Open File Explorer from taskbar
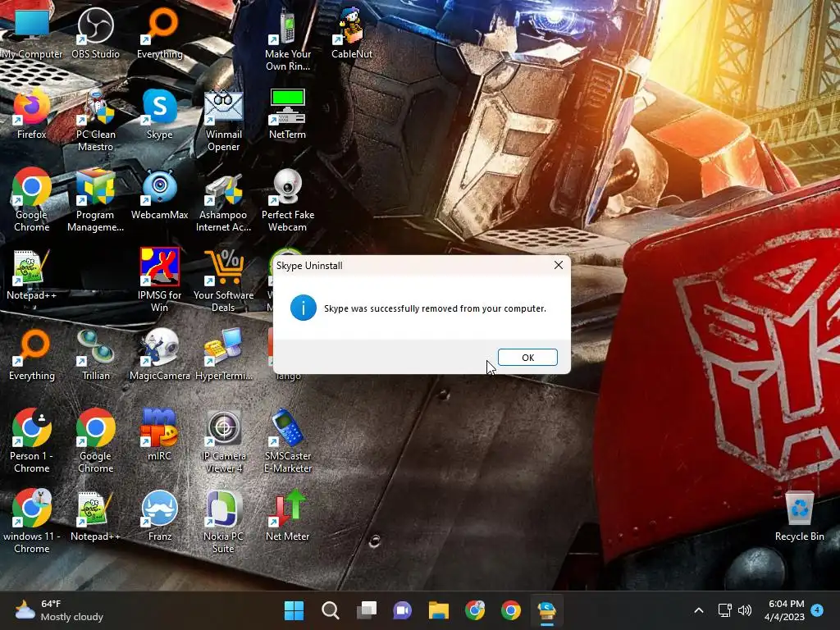The height and width of the screenshot is (630, 840). click(x=439, y=610)
